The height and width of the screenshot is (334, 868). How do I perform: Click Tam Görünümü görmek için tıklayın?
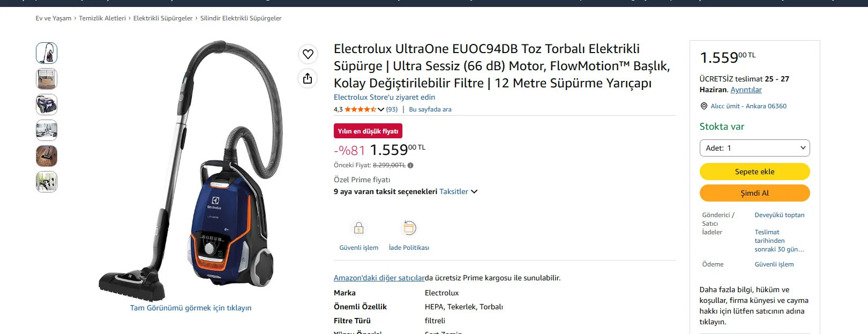(x=191, y=308)
